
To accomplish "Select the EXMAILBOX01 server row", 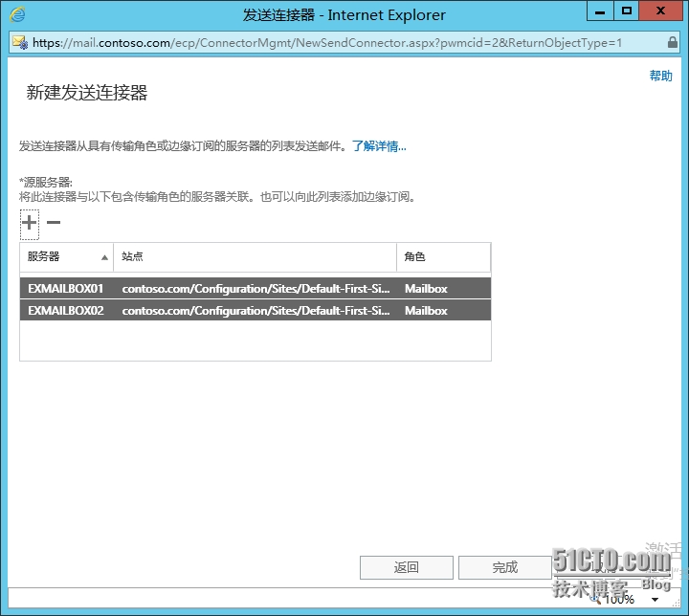I will [255, 288].
